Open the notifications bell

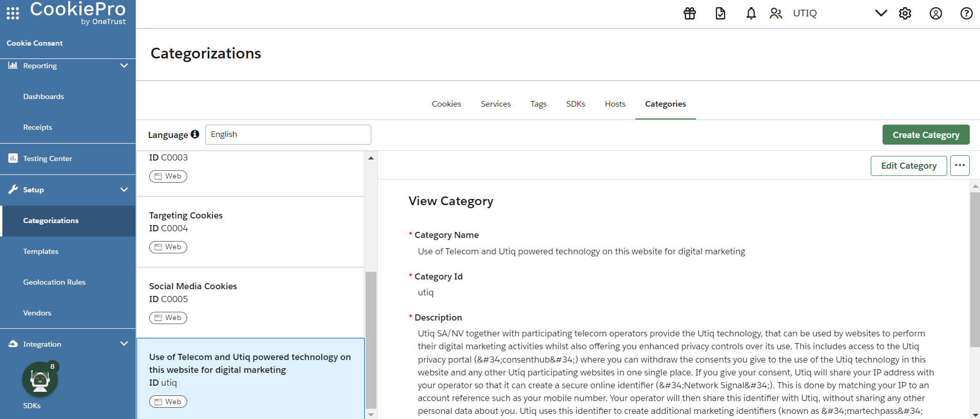[x=751, y=13]
